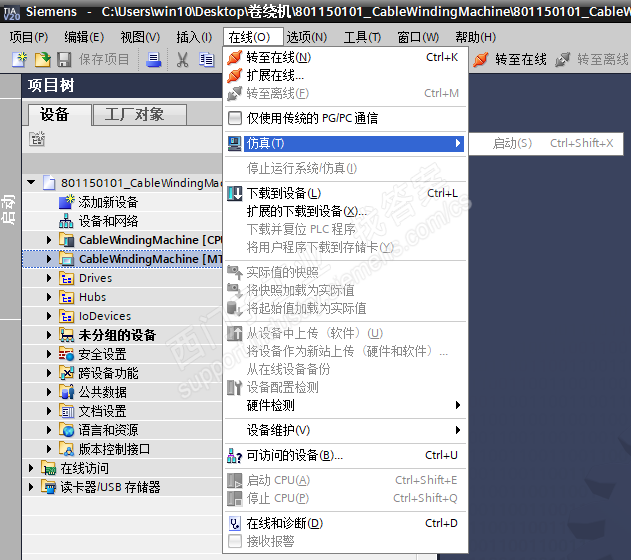Click the toolbar 转至在线 go online button
This screenshot has width=631, height=560.
pyautogui.click(x=509, y=59)
